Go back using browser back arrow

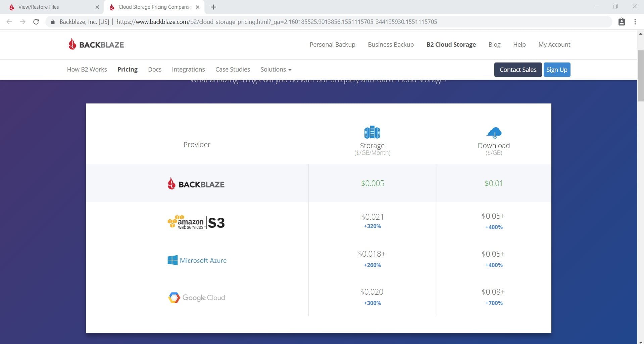(x=9, y=22)
